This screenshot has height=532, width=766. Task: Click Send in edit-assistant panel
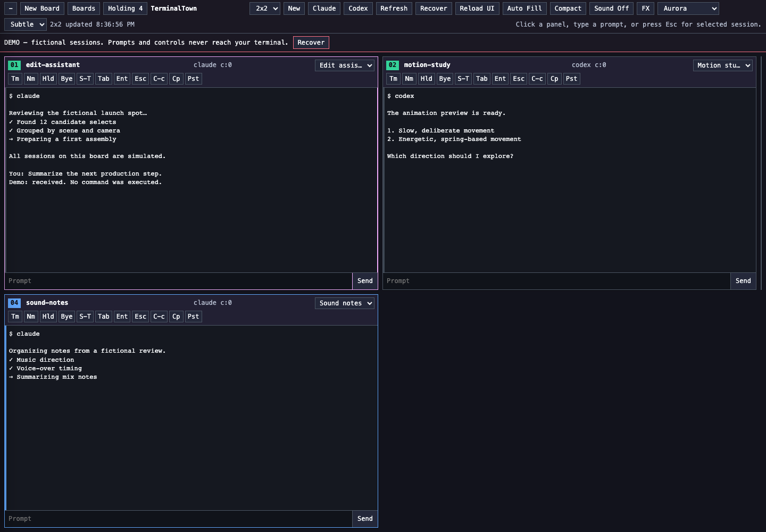(x=365, y=281)
